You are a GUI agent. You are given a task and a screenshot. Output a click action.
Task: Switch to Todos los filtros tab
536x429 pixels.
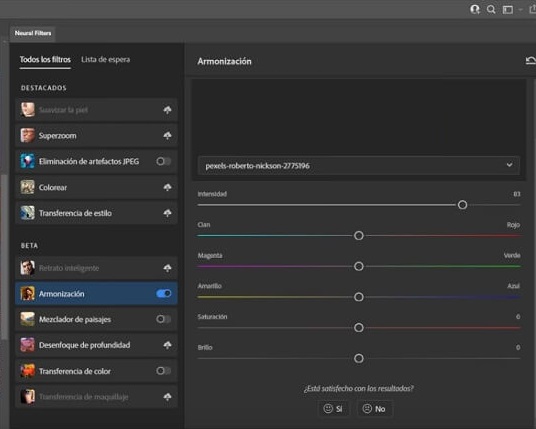pyautogui.click(x=45, y=59)
